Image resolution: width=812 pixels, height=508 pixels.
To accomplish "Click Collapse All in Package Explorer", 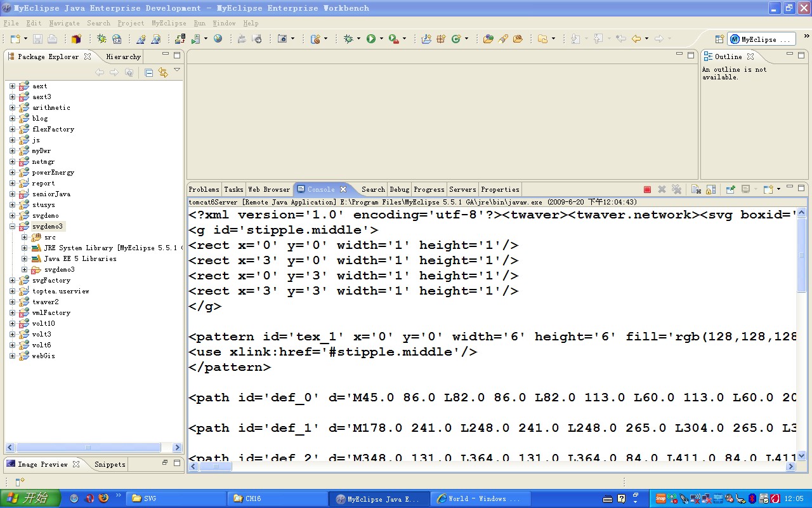I will (x=148, y=72).
